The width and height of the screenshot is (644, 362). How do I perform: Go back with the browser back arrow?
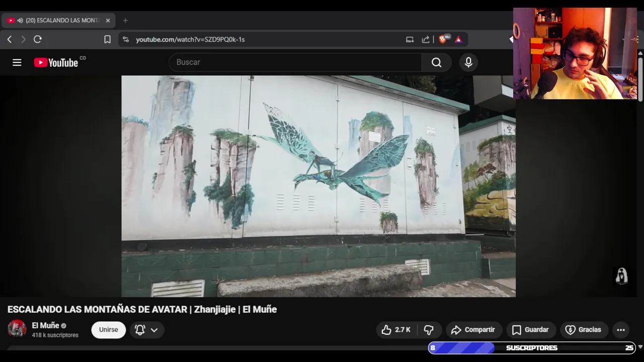10,39
